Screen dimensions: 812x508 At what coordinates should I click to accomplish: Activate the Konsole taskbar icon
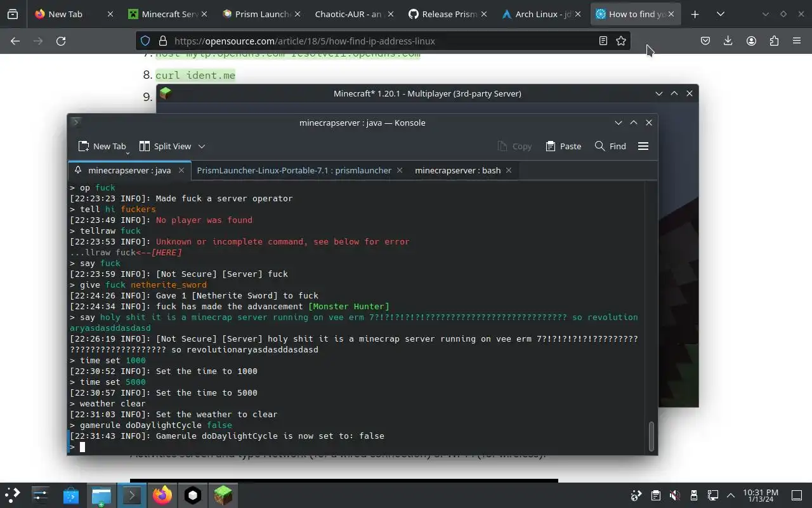click(x=132, y=495)
